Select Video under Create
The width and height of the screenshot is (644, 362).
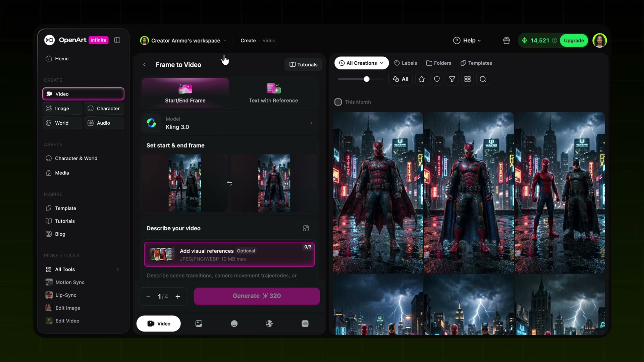[x=83, y=94]
